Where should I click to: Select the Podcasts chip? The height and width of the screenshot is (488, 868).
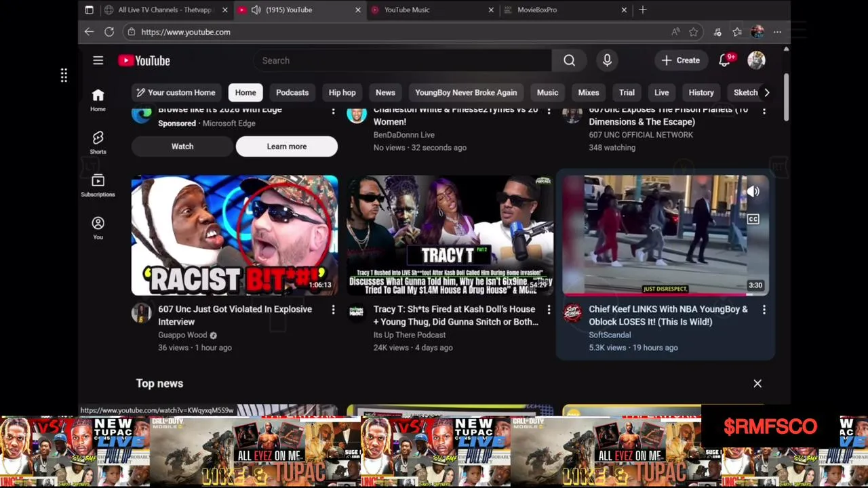(x=292, y=92)
